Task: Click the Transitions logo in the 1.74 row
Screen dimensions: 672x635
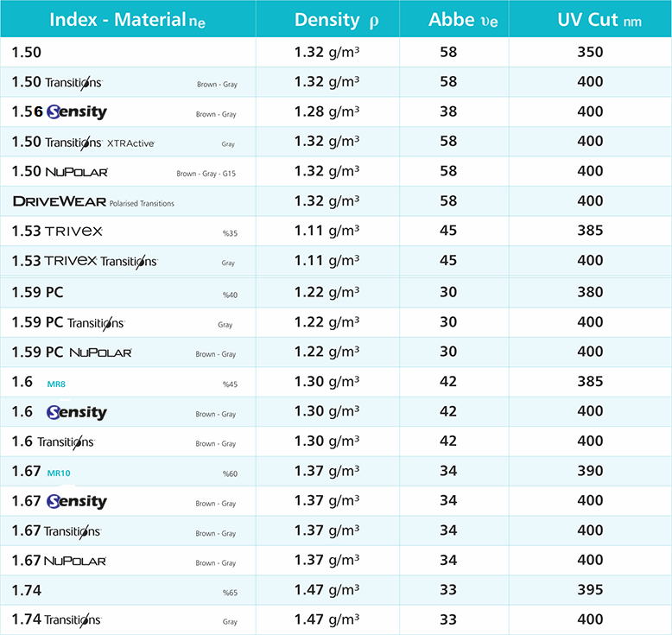Action: [72, 619]
